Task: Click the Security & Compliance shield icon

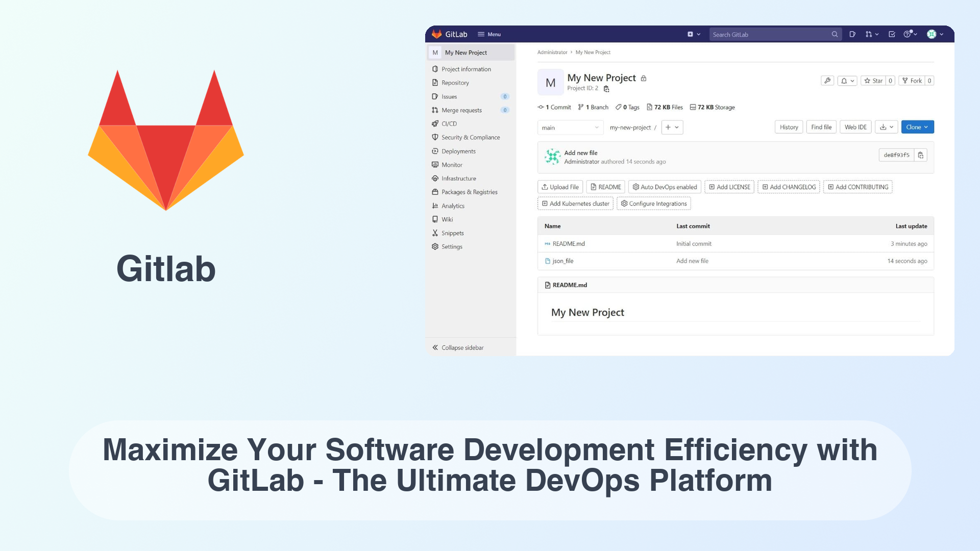Action: coord(435,137)
